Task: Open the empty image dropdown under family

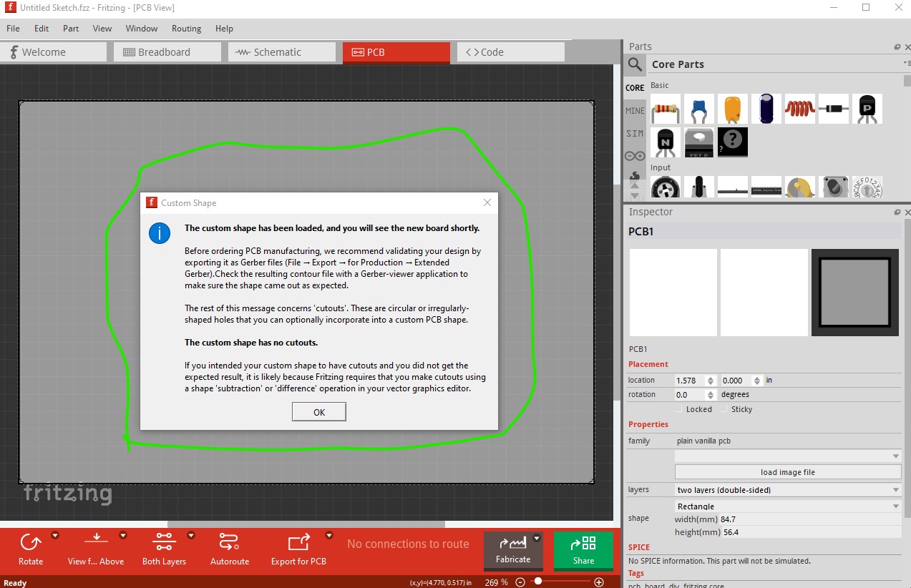Action: 788,456
